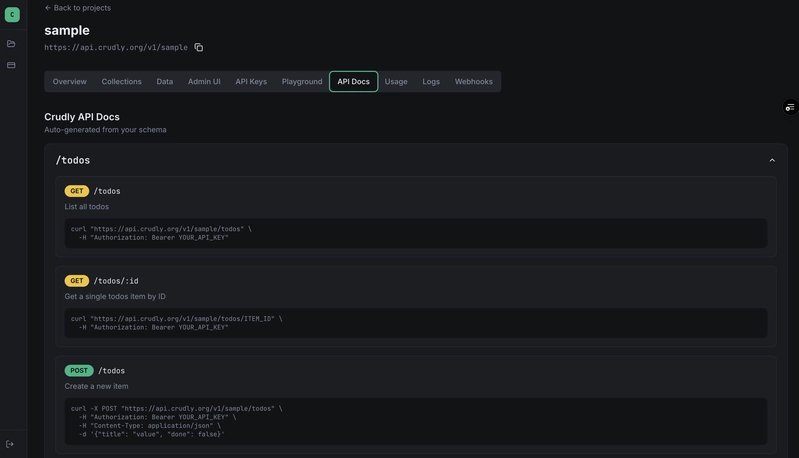Image resolution: width=799 pixels, height=458 pixels.
Task: Click the '/todos' path beside POST badge
Action: [112, 371]
